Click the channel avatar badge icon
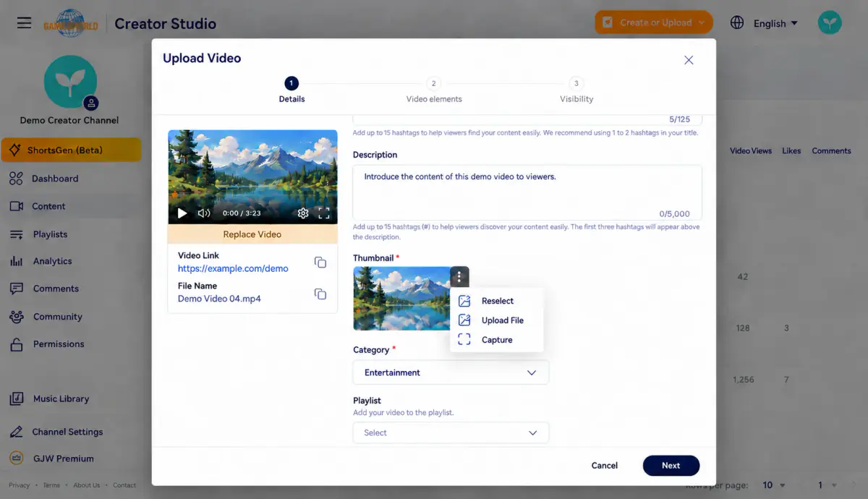Screen dimensions: 868x499 tap(91, 103)
